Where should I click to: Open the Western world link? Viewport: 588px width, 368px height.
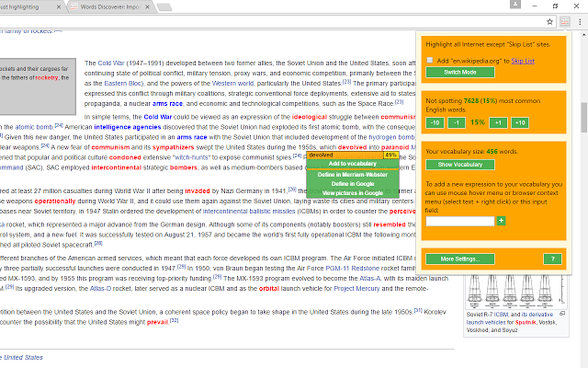pyautogui.click(x=232, y=84)
